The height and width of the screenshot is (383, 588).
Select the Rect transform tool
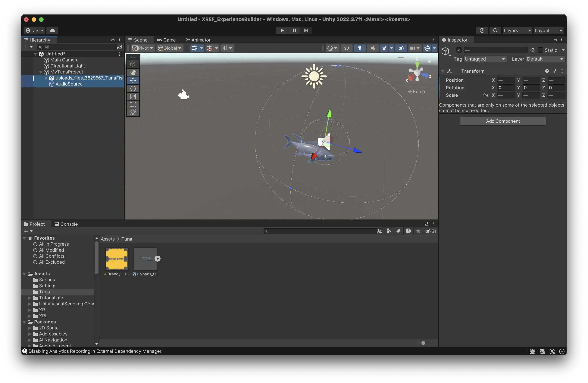(x=133, y=104)
